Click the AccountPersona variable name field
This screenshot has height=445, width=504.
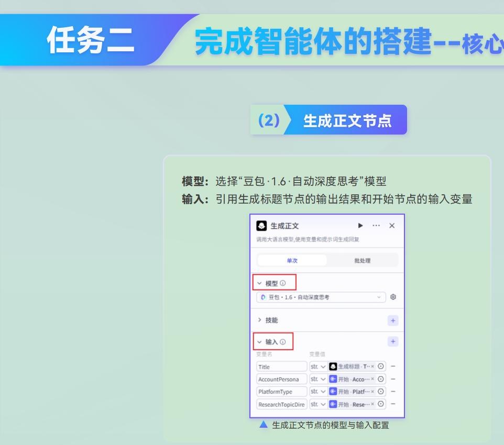click(x=281, y=379)
